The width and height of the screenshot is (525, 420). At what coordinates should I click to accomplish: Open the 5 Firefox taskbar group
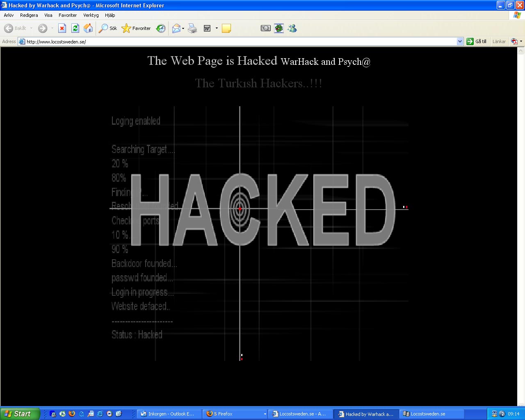(x=235, y=414)
